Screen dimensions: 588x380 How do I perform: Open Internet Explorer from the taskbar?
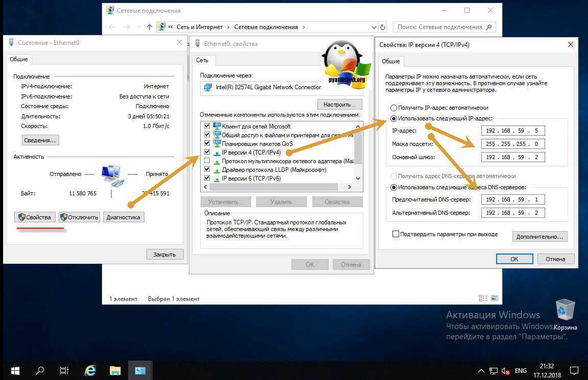click(x=90, y=370)
